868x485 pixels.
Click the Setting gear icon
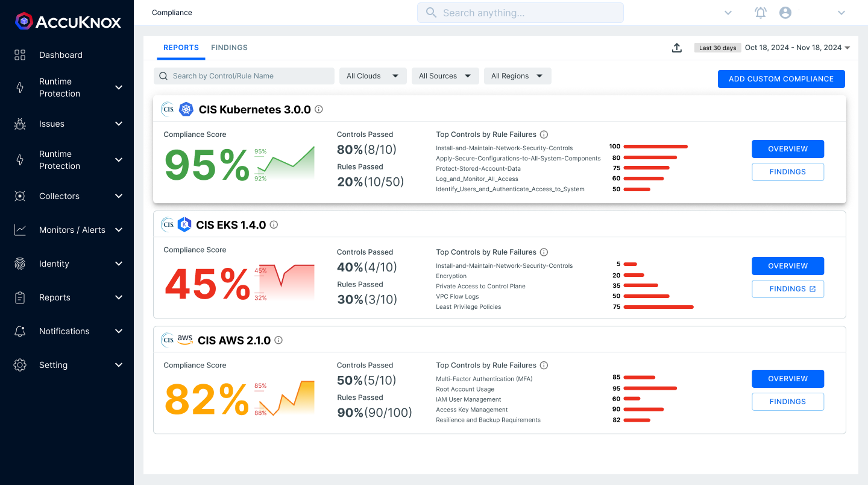(x=20, y=365)
